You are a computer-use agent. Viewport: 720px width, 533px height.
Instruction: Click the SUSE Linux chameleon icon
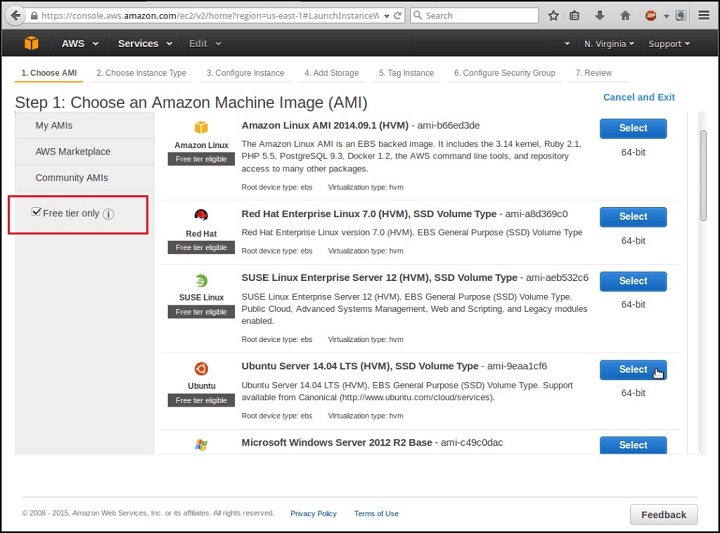click(x=201, y=280)
